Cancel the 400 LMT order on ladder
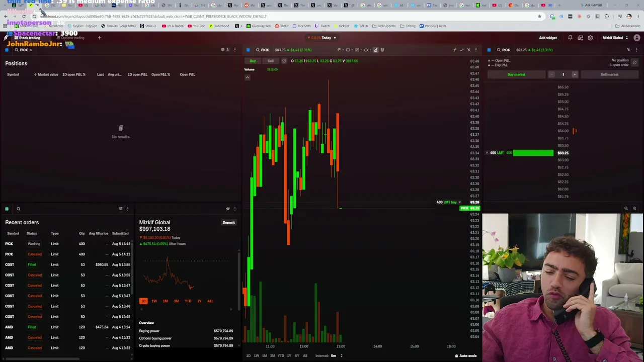Viewport: 644px width, 362px height. click(487, 153)
